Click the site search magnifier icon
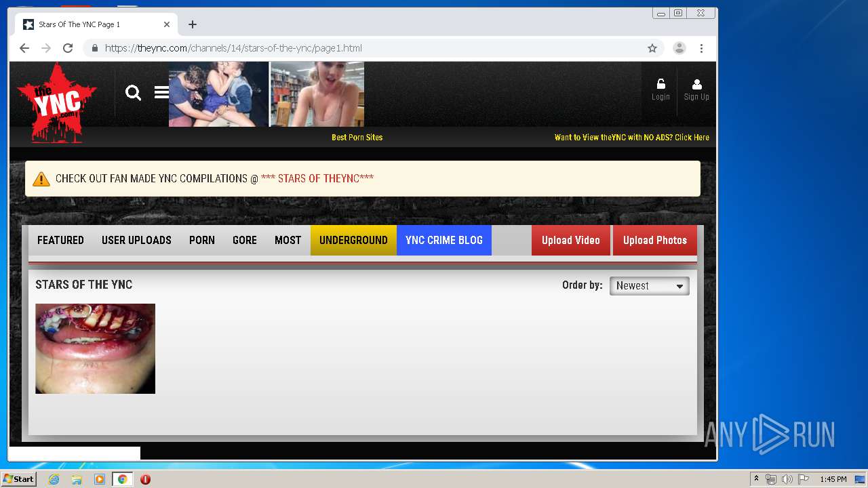 133,93
